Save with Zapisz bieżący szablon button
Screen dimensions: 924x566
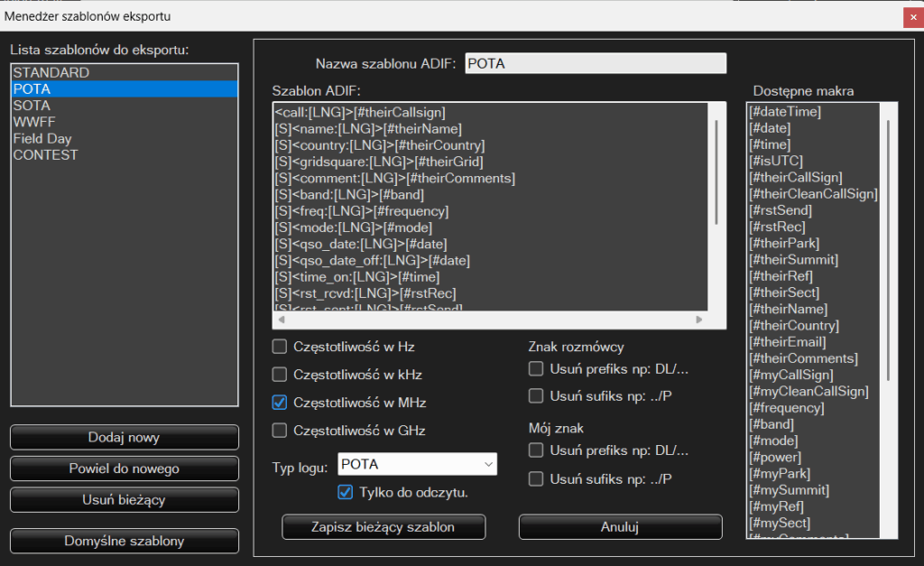point(383,527)
